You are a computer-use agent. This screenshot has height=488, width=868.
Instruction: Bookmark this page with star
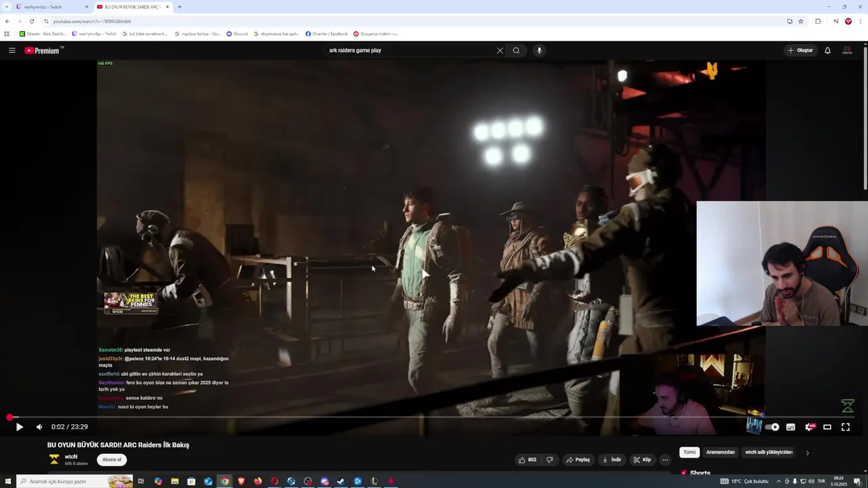(x=801, y=21)
